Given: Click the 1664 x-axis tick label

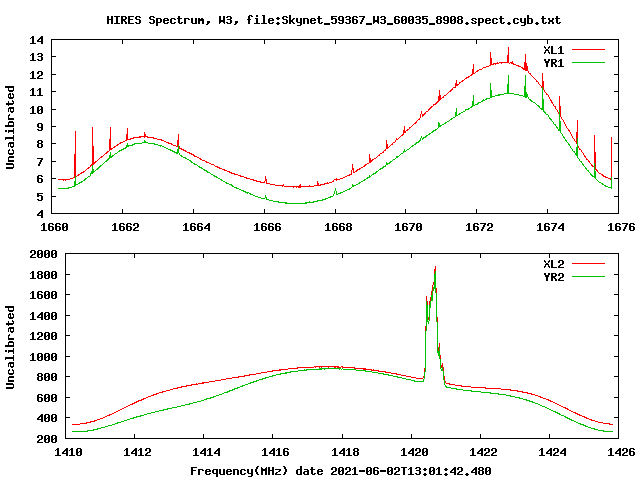Looking at the screenshot, I should (x=196, y=227).
